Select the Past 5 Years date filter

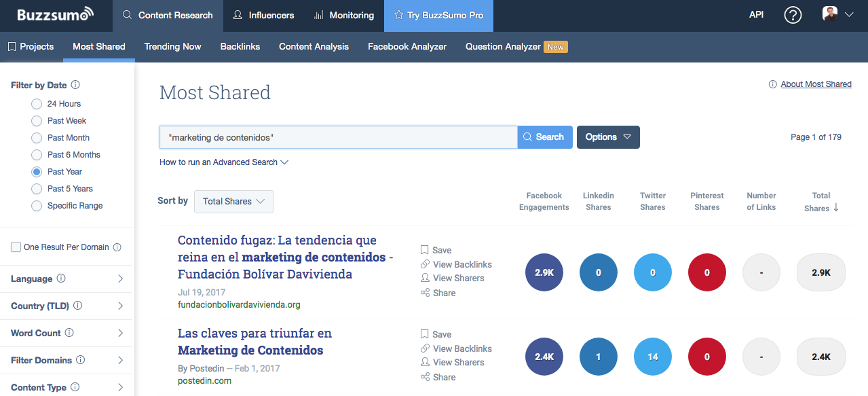click(x=37, y=189)
